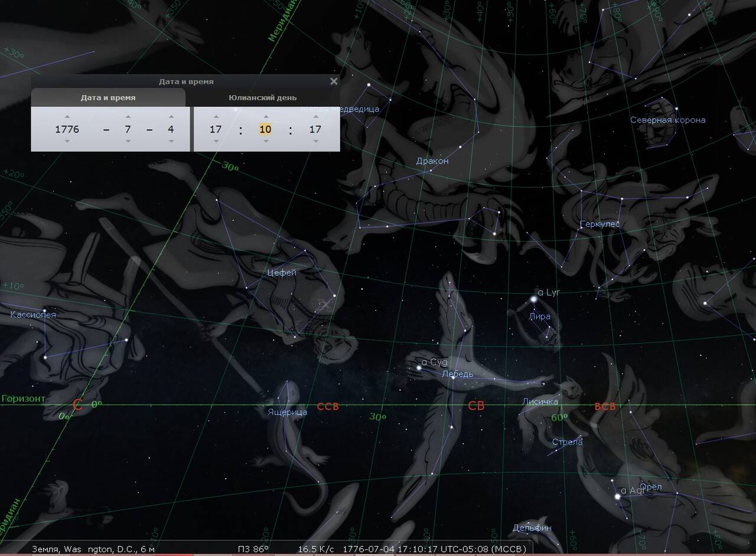Viewport: 756px width, 556px height.
Task: Click the Цефей constellation label
Action: click(x=282, y=273)
